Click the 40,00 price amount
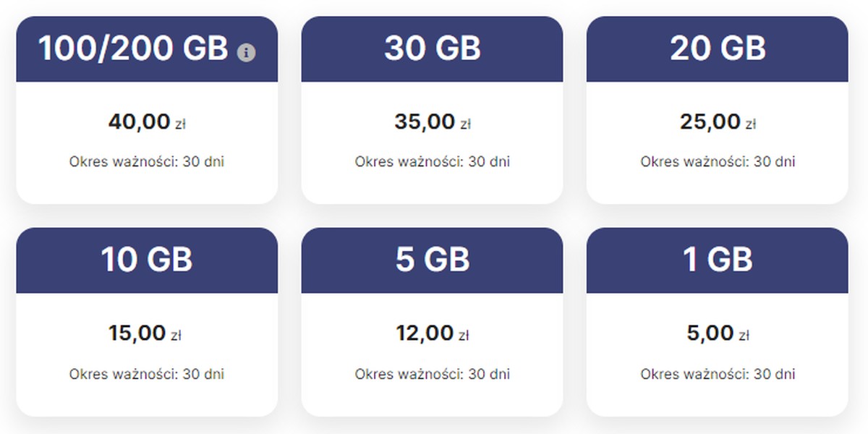 (x=139, y=122)
